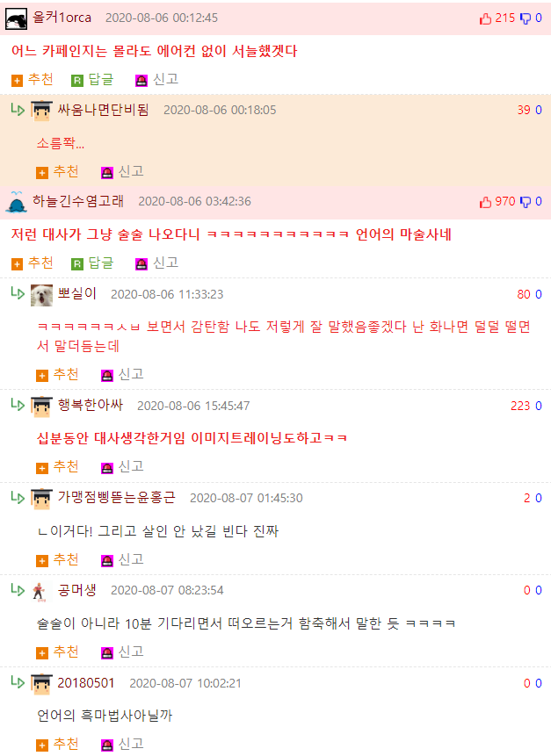Click thumbs-up icon on 하늘긴수염고래's comment
This screenshot has height=756, width=551.
(x=485, y=202)
